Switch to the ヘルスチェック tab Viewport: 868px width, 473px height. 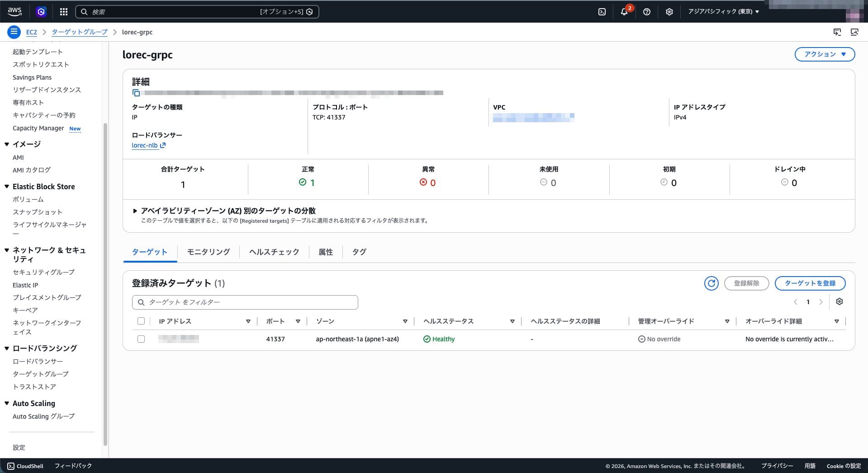[274, 252]
